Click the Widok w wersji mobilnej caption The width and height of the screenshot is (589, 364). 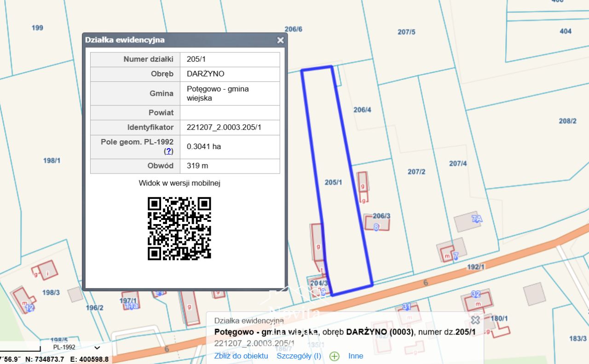coord(179,183)
